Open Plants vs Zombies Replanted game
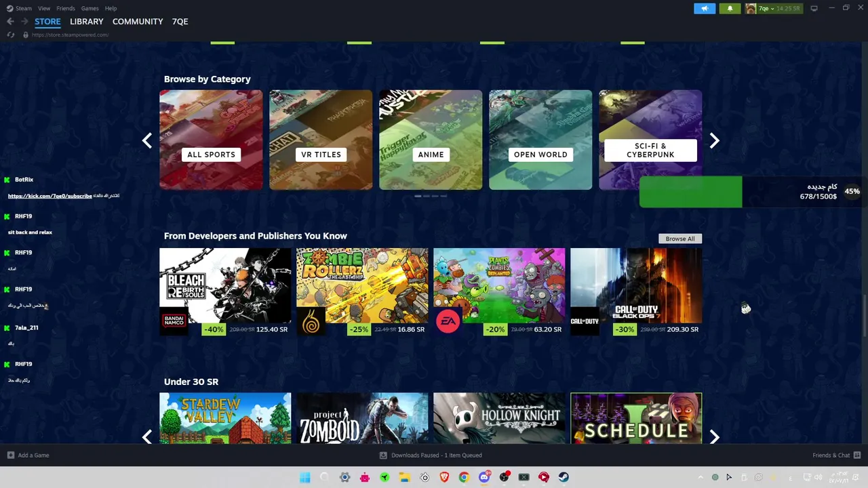This screenshot has height=488, width=868. pyautogui.click(x=499, y=285)
